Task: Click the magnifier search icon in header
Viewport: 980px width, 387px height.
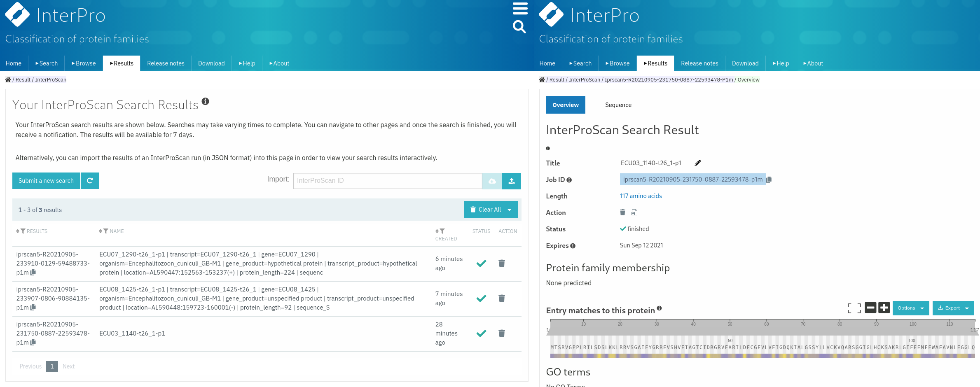Action: tap(519, 27)
